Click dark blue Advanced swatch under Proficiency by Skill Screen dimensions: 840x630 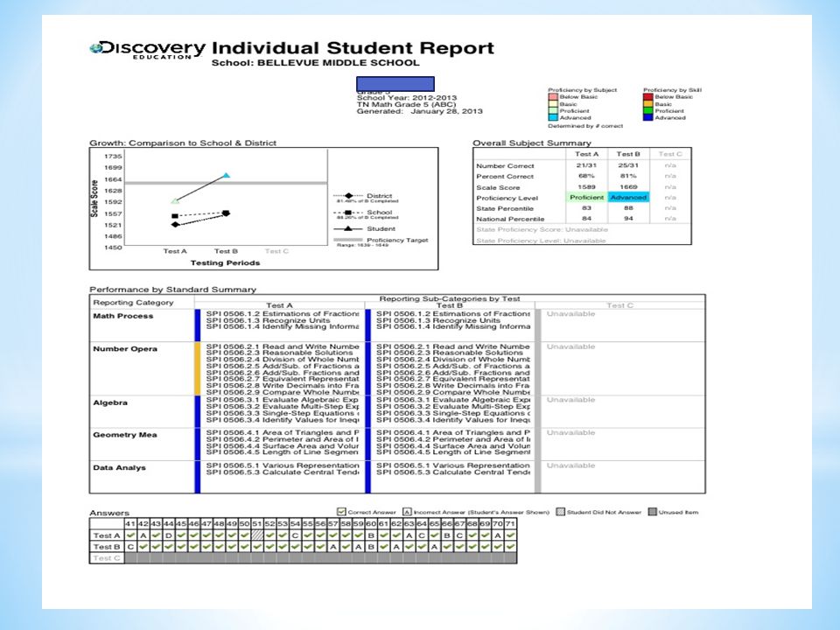pos(647,117)
